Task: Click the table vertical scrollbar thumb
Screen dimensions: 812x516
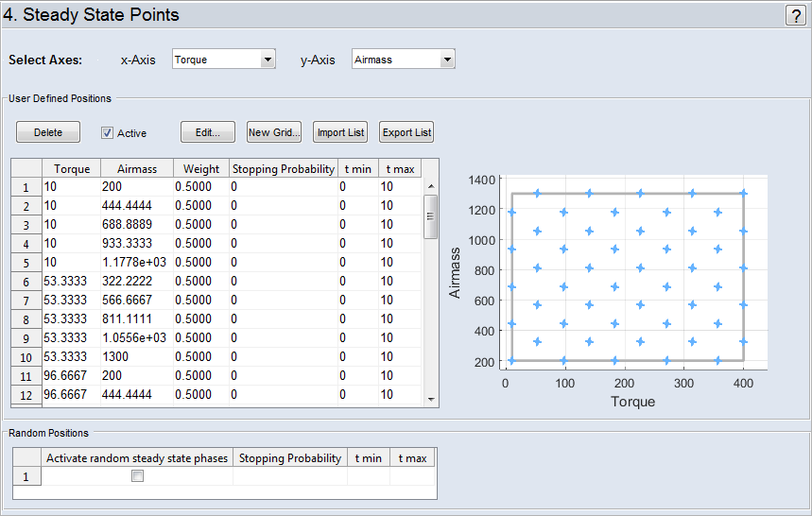Action: coord(431,215)
